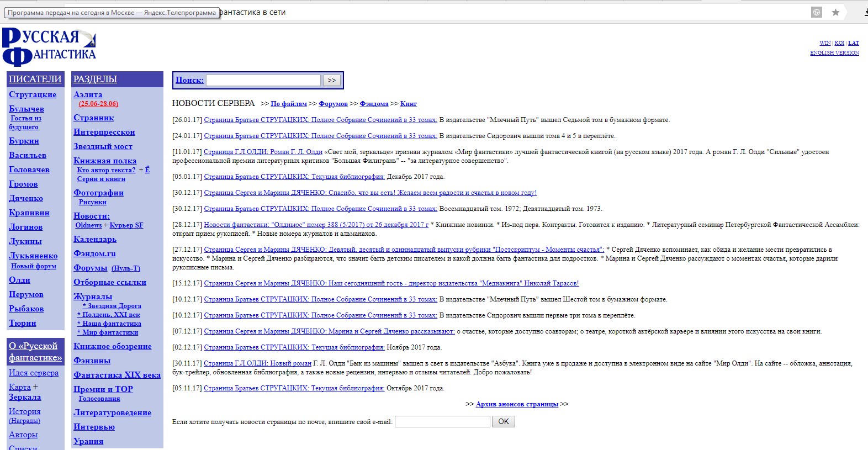Image resolution: width=868 pixels, height=450 pixels.
Task: Open the Логинов author page
Action: pyautogui.click(x=25, y=227)
